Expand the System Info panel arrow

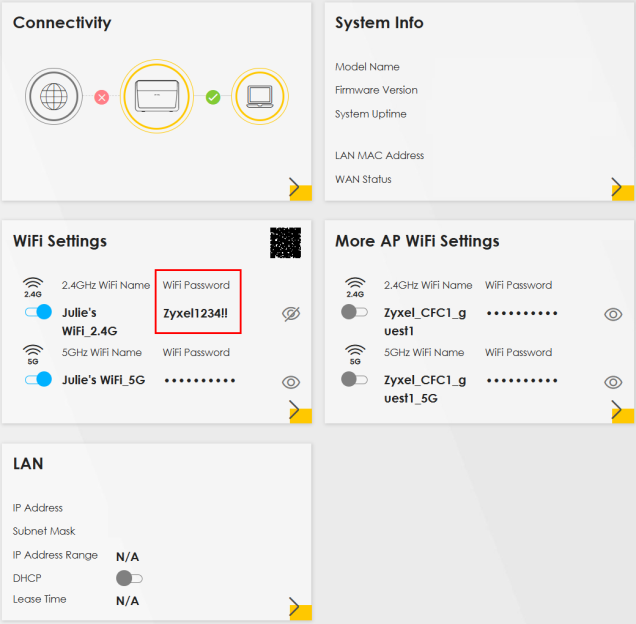click(617, 187)
